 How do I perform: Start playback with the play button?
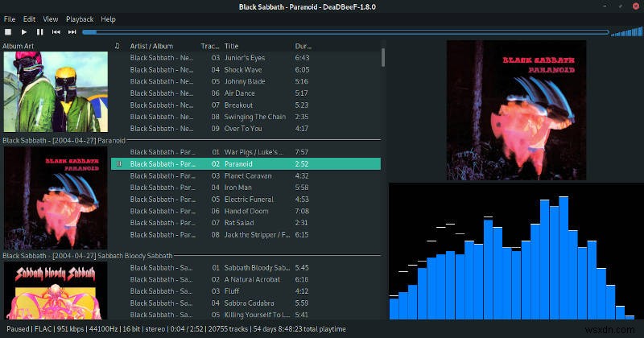click(x=24, y=32)
